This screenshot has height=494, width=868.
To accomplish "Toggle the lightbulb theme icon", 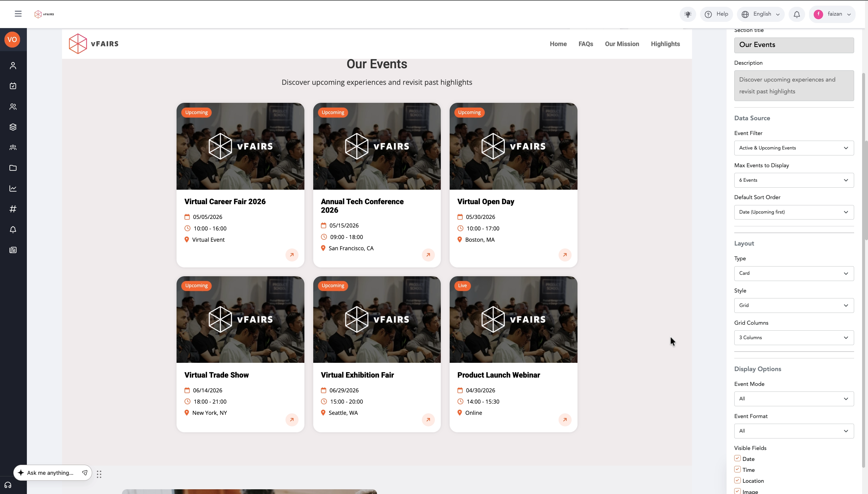I will tap(688, 14).
